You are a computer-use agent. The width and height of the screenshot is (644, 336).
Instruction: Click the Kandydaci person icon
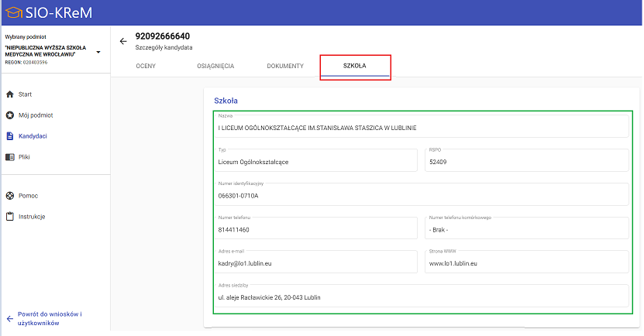(x=9, y=136)
